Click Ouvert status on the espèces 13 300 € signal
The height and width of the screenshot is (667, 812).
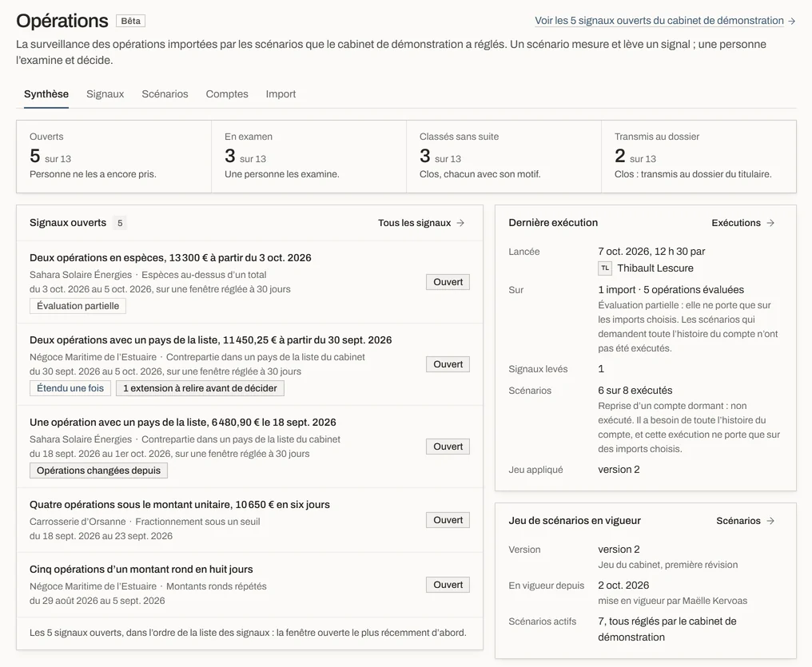(x=448, y=282)
